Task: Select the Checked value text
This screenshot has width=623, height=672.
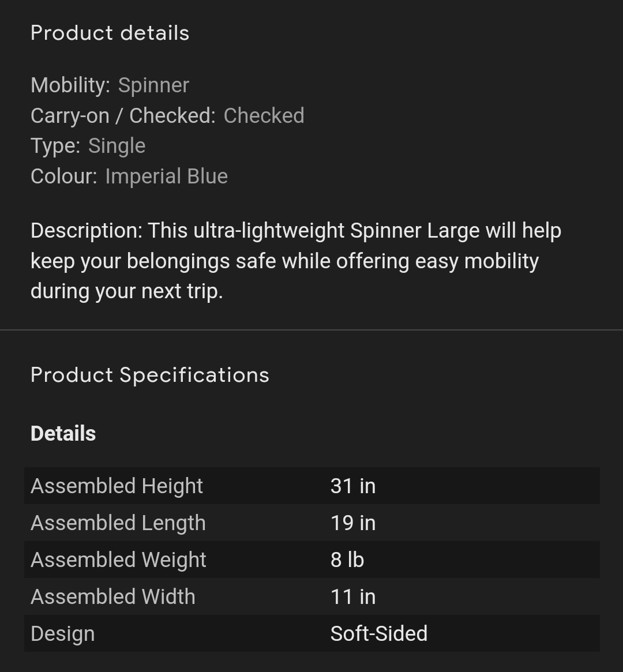Action: [264, 116]
